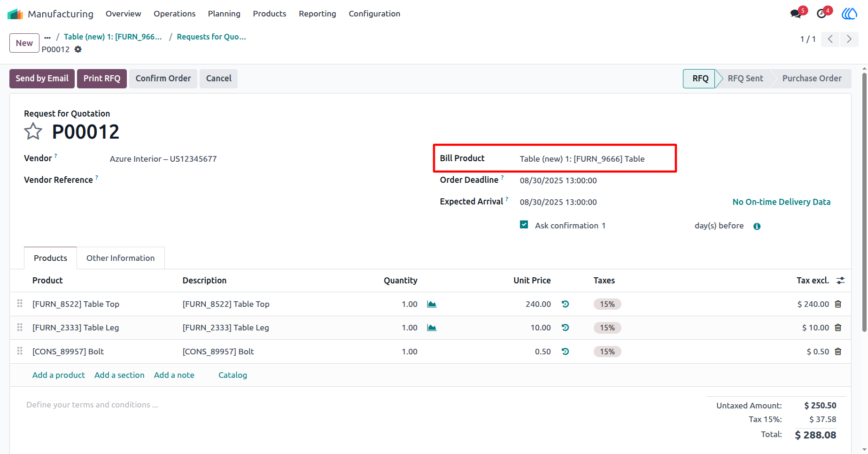Switch to the Other Information tab

[120, 258]
